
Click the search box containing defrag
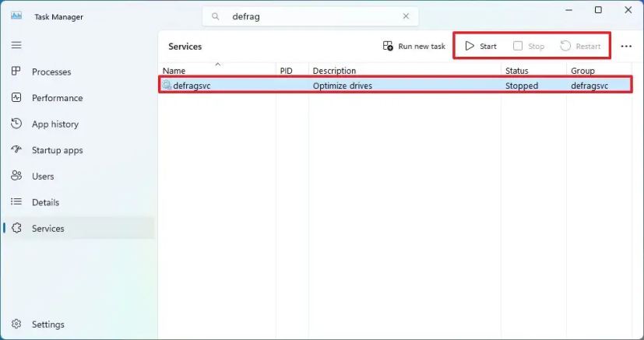click(310, 17)
